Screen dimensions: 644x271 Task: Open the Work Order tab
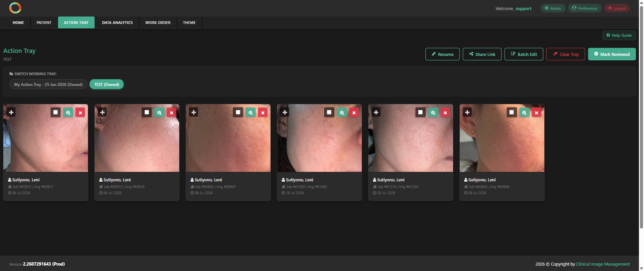coord(158,23)
